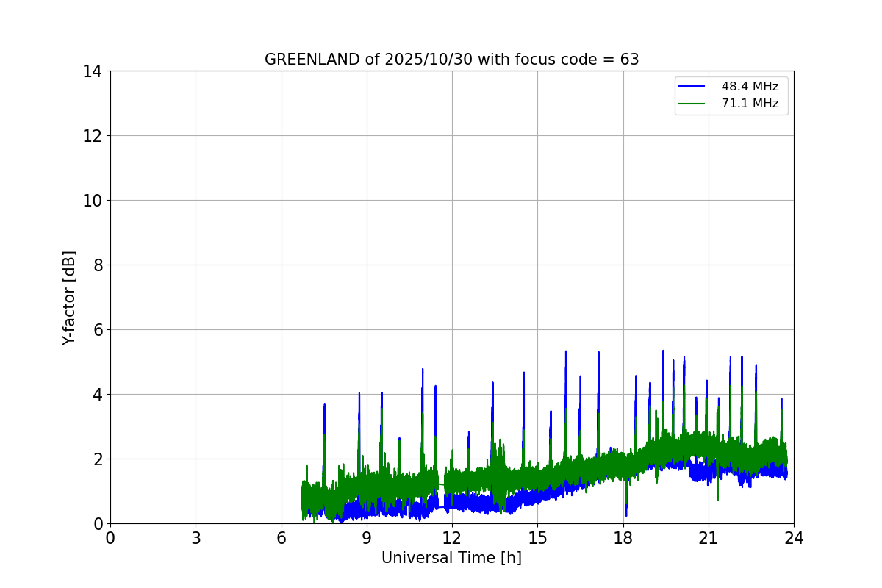Click y-axis tick label 12
The height and width of the screenshot is (588, 882).
point(92,136)
